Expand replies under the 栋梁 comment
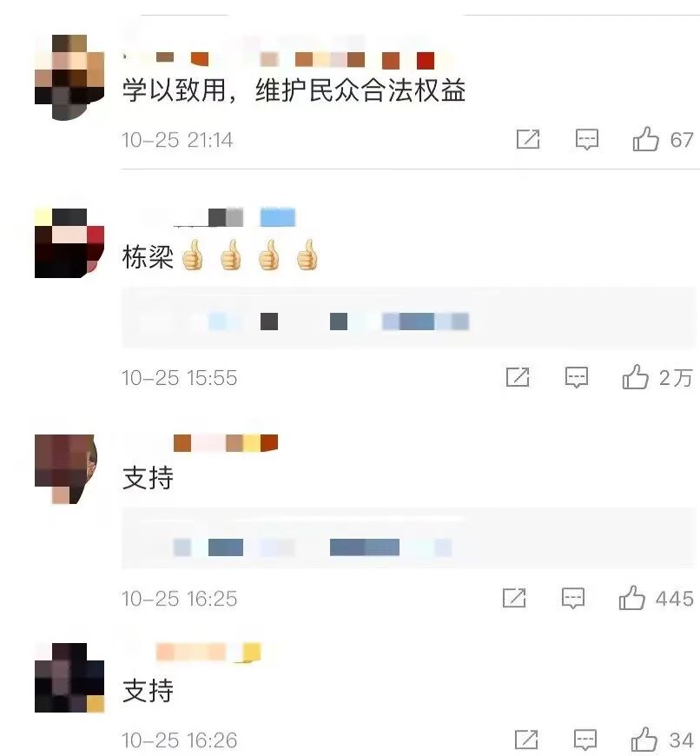 (x=408, y=318)
